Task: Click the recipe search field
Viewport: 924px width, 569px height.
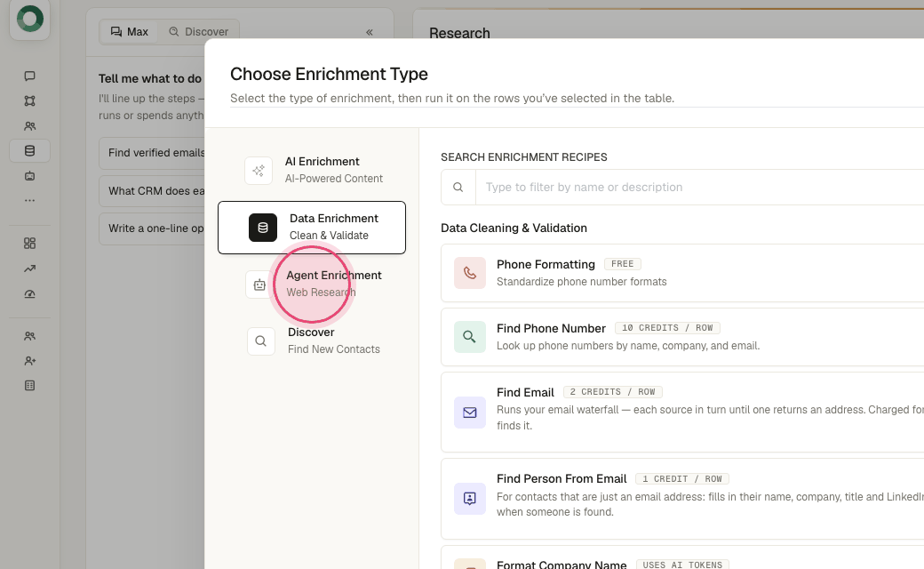Action: click(699, 188)
